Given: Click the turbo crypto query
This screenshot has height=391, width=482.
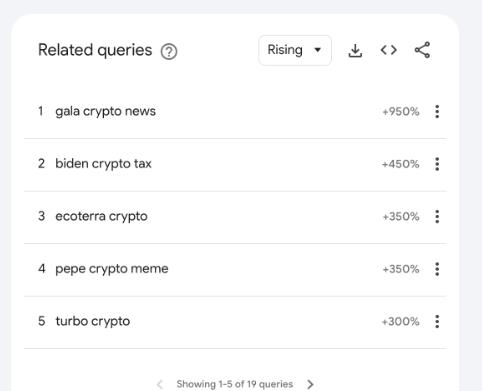Looking at the screenshot, I should pos(93,322).
